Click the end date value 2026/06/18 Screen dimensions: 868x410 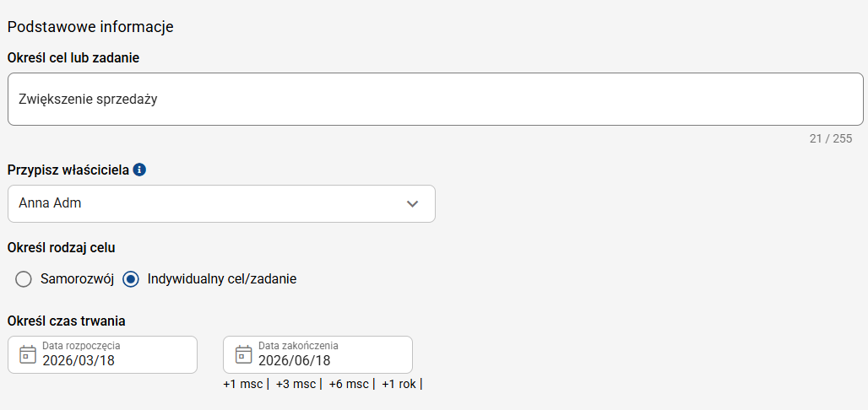pyautogui.click(x=295, y=360)
